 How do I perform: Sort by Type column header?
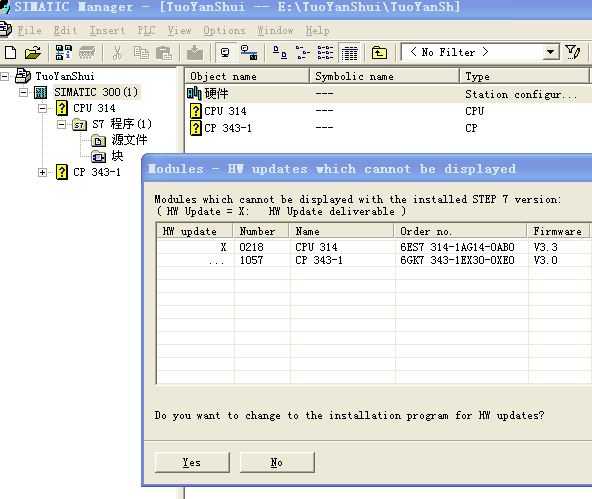coord(525,77)
